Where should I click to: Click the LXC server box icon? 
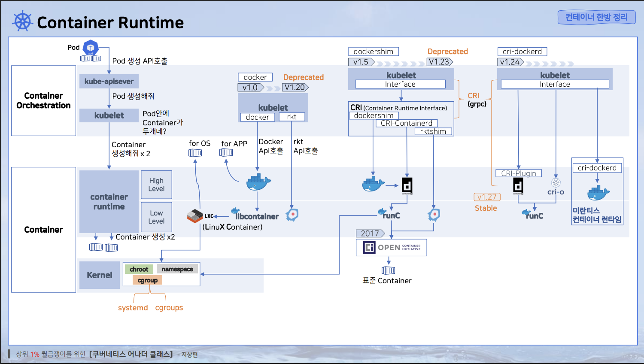coord(195,216)
